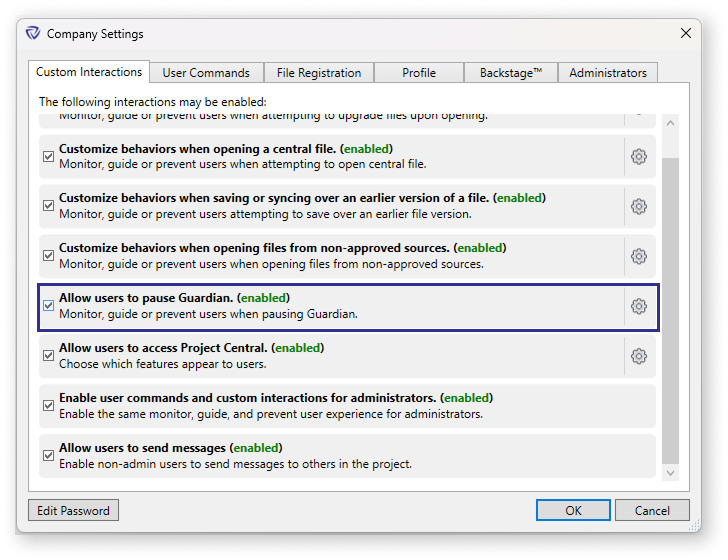Select 'Allow users to pause Guardian.' title text
Image resolution: width=728 pixels, height=560 pixels.
[x=146, y=298]
